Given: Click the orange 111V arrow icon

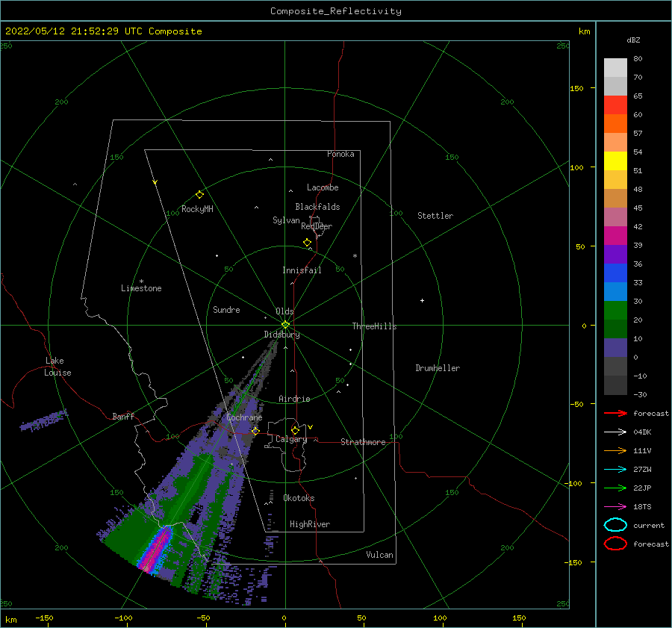Looking at the screenshot, I should (615, 450).
